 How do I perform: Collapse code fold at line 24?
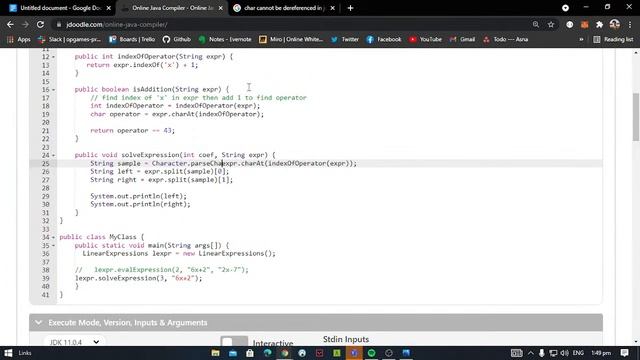tap(53, 155)
